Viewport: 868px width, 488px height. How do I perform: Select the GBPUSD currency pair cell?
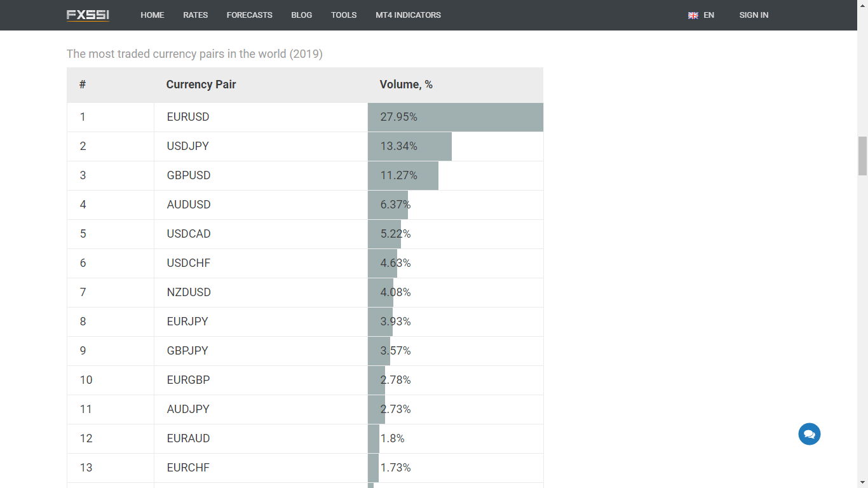[x=189, y=175]
